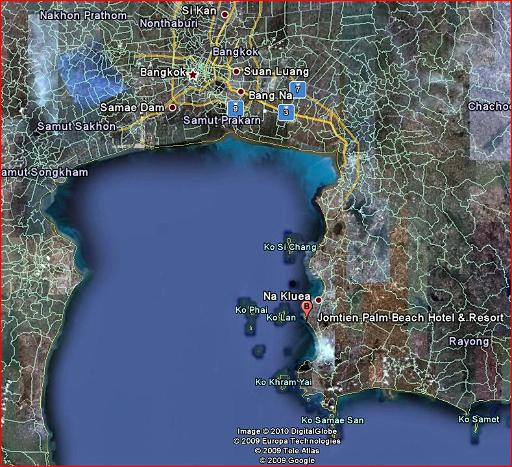Click the Samae Dam place dot
This screenshot has height=467, width=512.
(x=172, y=107)
